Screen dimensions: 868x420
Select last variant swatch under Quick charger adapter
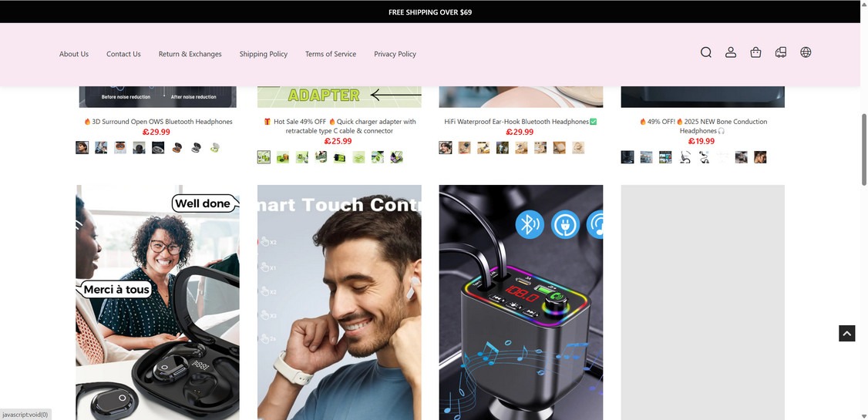[x=396, y=157]
